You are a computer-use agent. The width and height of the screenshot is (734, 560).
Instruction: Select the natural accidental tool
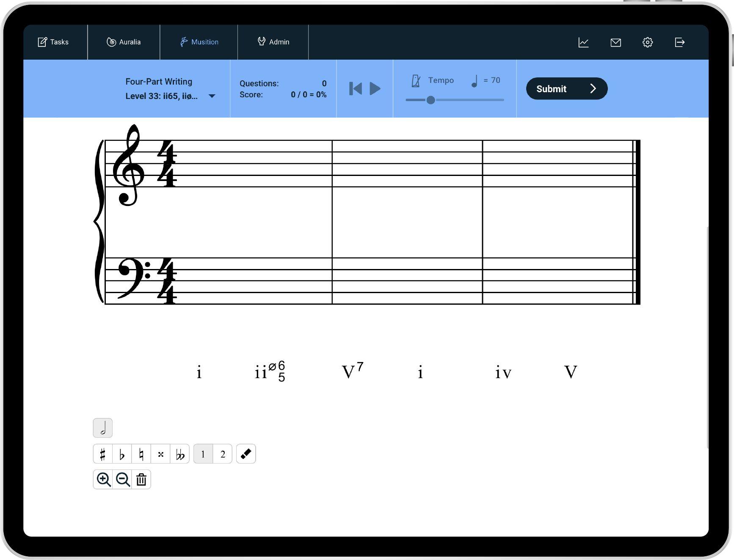point(141,454)
